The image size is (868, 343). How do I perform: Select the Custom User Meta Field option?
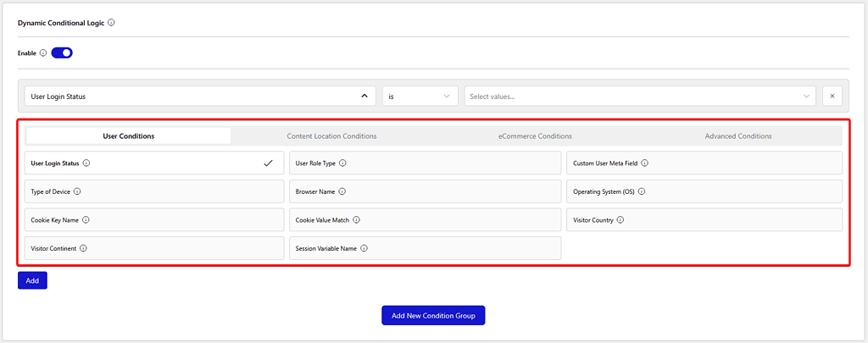(x=704, y=163)
